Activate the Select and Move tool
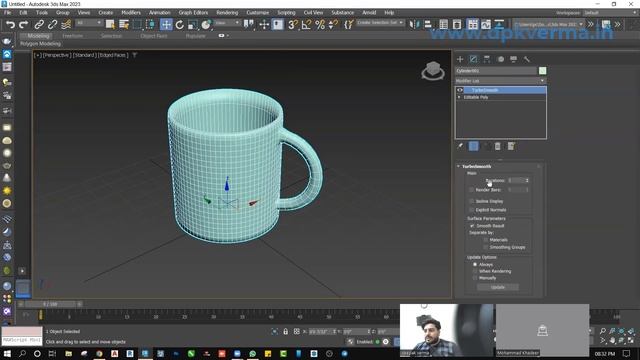The image size is (640, 360). [x=166, y=25]
